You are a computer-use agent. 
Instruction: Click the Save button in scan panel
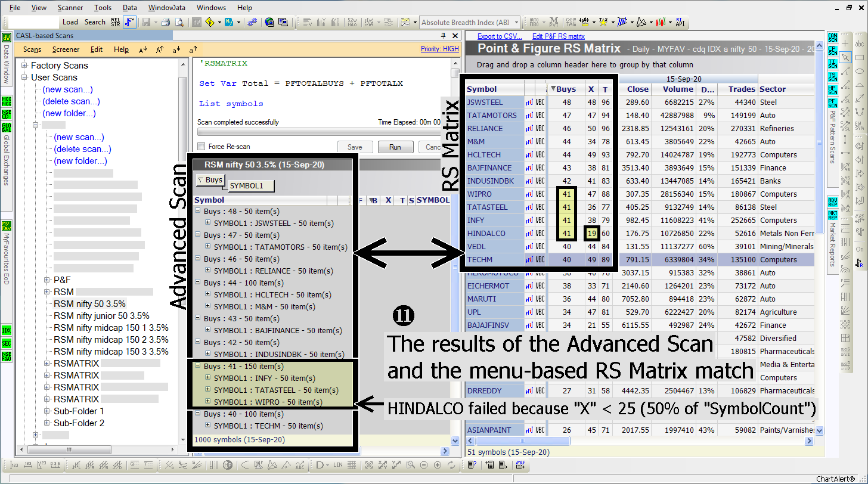(x=355, y=147)
